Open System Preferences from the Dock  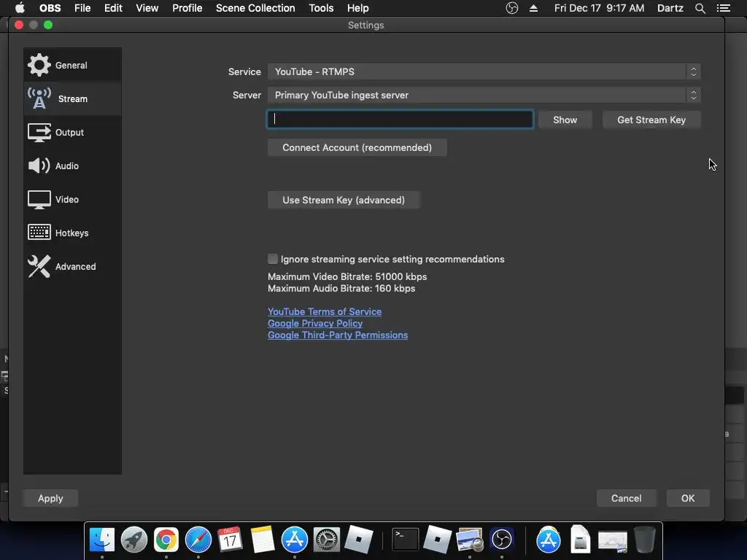tap(326, 540)
